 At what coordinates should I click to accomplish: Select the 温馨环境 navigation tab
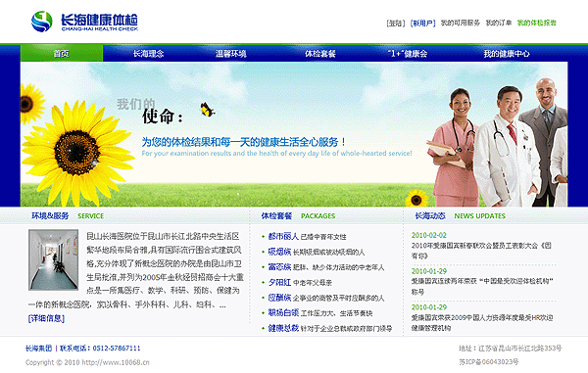click(x=230, y=54)
